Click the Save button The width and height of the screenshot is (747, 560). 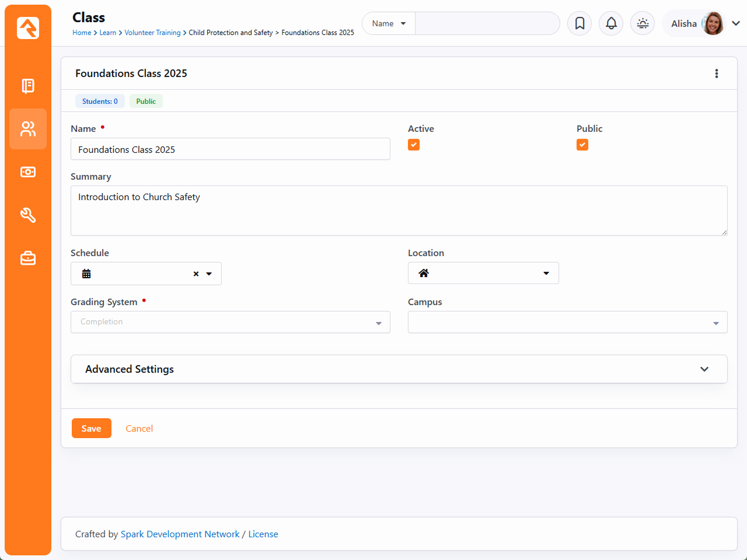[92, 428]
